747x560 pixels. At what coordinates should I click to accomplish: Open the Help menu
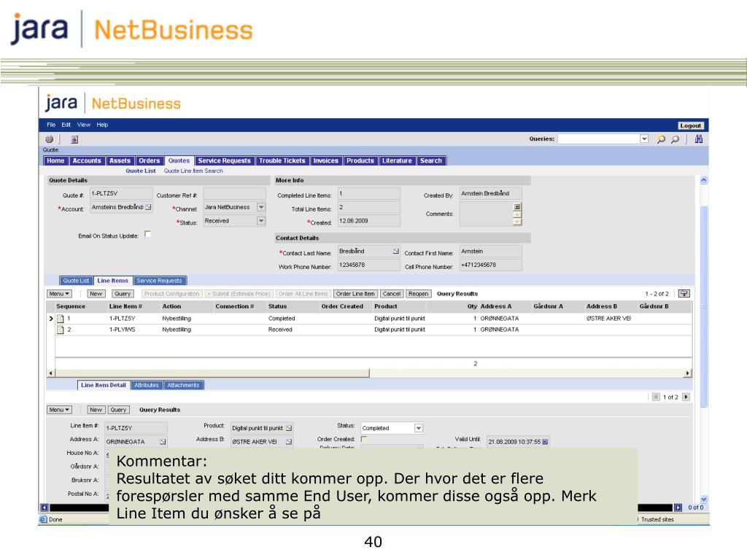click(102, 125)
